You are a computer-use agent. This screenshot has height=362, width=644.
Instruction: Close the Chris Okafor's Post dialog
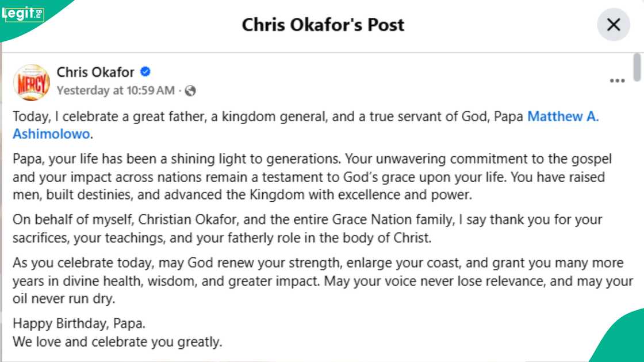click(x=613, y=25)
